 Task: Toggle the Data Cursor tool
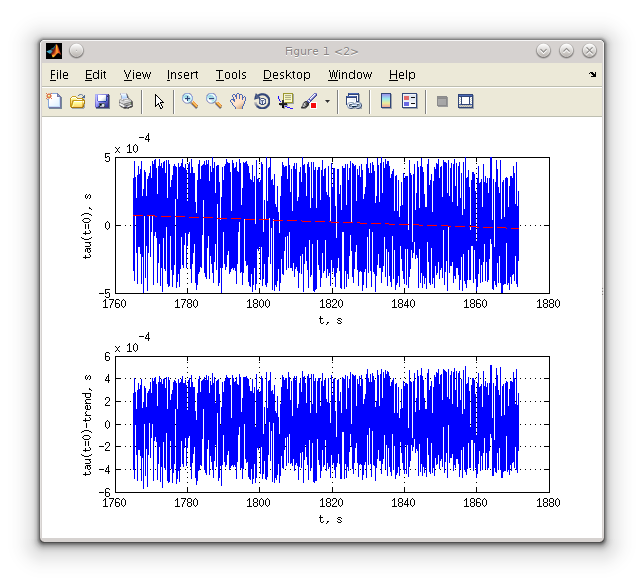pyautogui.click(x=286, y=101)
